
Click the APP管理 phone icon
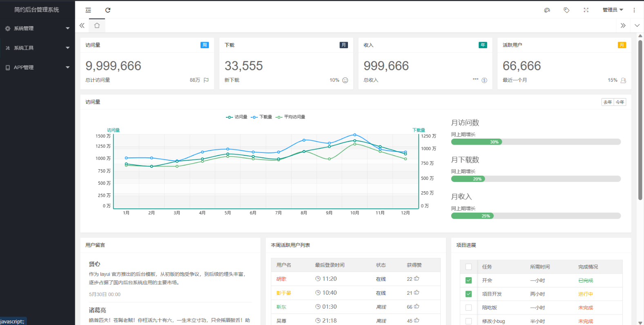coord(7,68)
